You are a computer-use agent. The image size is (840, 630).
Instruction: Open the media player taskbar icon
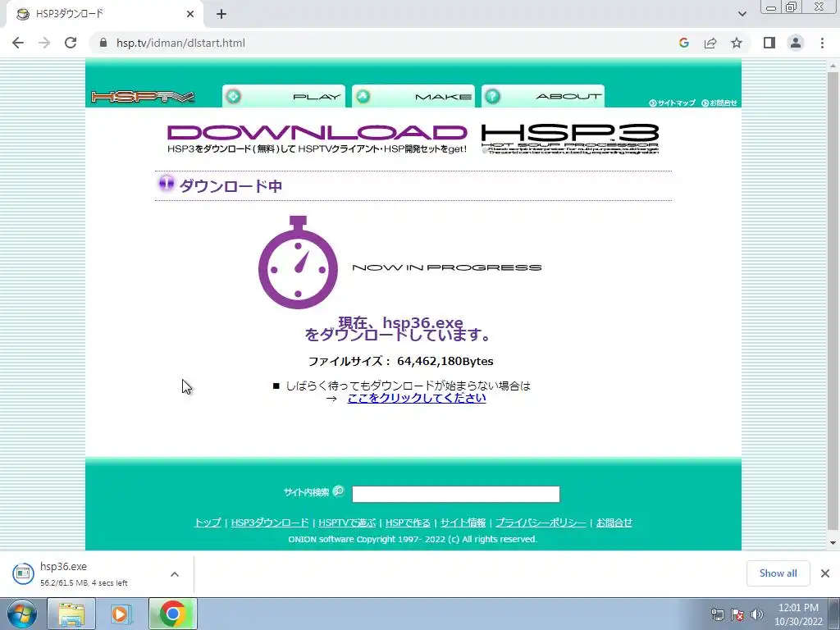coord(121,614)
